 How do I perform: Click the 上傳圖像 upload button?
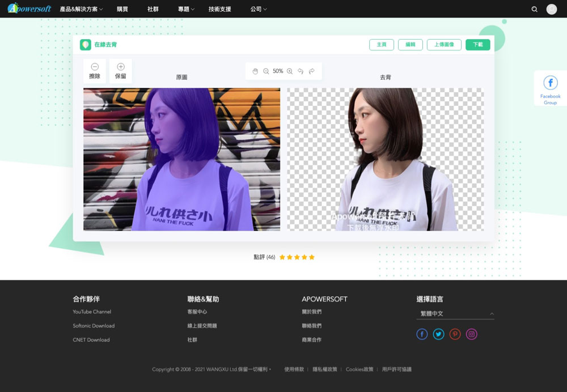[444, 45]
